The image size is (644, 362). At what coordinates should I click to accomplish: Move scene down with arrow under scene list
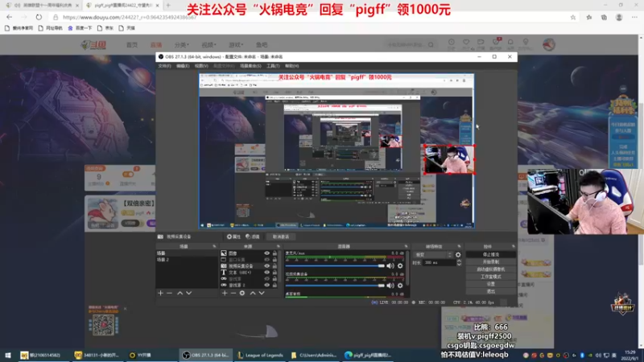(189, 293)
